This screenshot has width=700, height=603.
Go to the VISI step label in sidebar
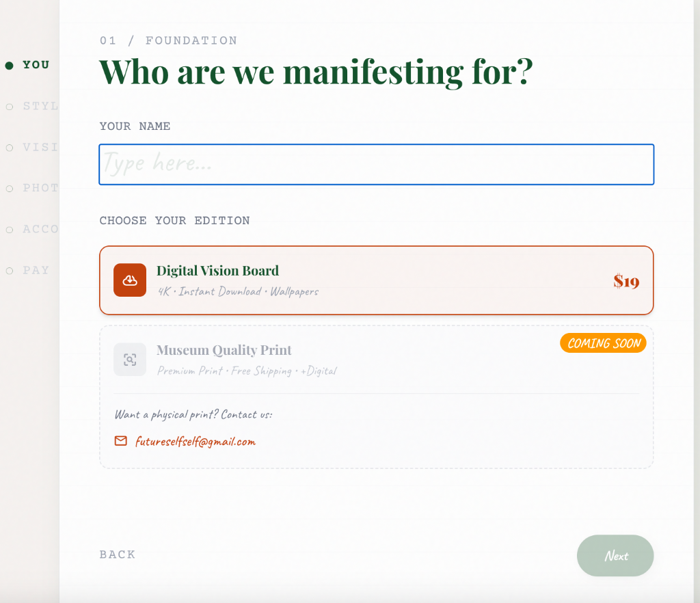click(x=40, y=148)
